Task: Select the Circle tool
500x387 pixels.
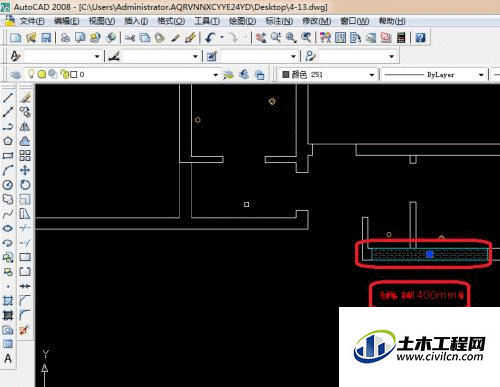Action: (x=8, y=185)
